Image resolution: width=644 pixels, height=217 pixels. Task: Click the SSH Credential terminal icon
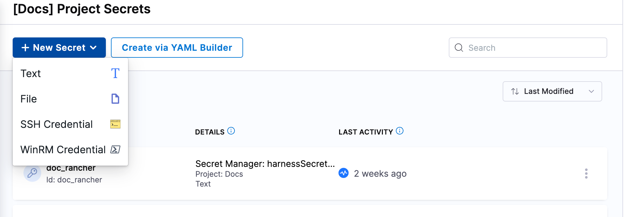[x=115, y=124]
